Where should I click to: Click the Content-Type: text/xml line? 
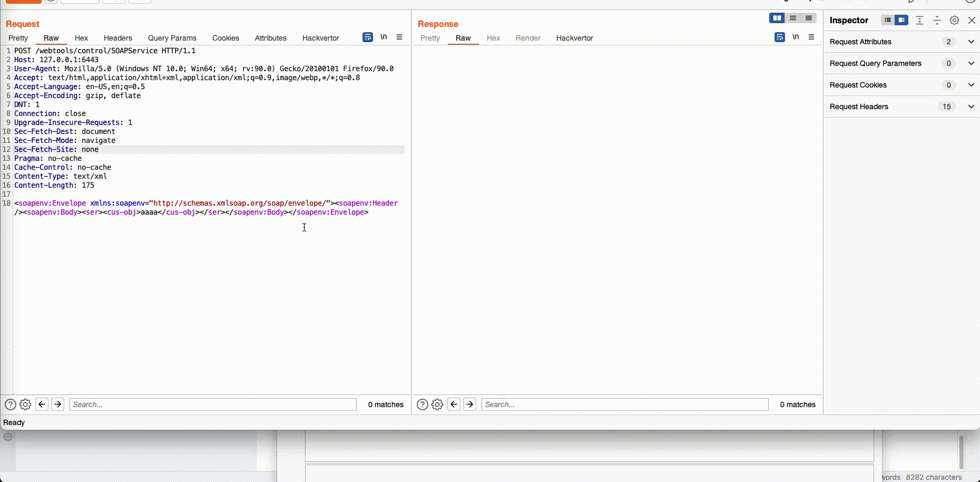pyautogui.click(x=61, y=176)
